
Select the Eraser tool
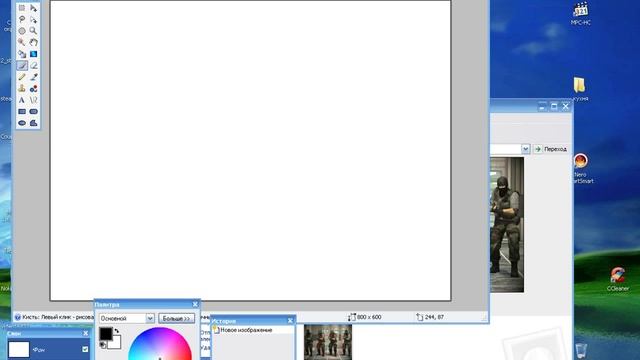33,65
